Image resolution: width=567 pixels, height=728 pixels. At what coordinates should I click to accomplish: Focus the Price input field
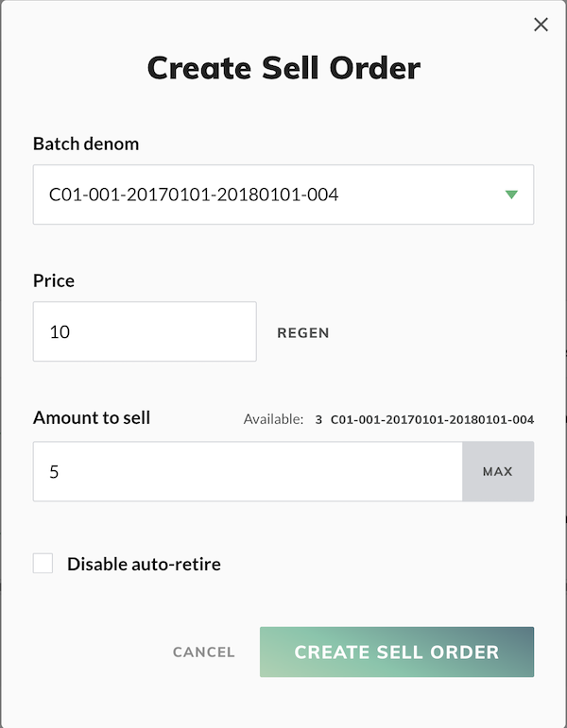(145, 331)
